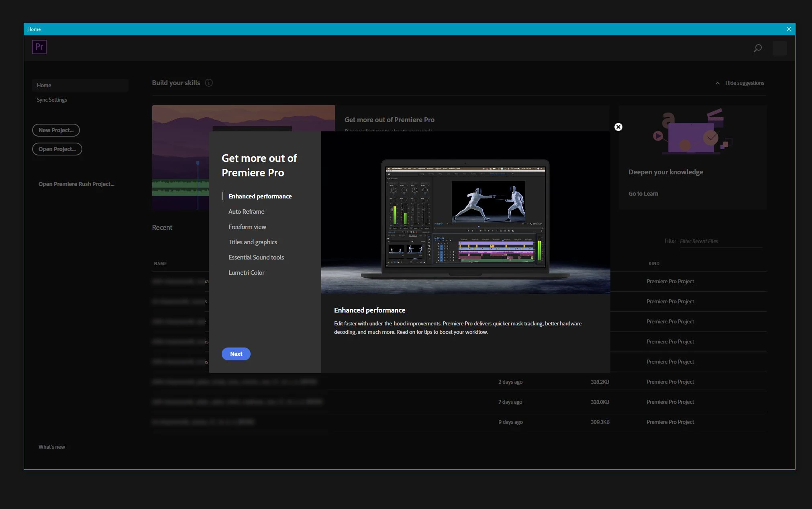Select the Auto Reframe topic
812x509 pixels.
[246, 211]
